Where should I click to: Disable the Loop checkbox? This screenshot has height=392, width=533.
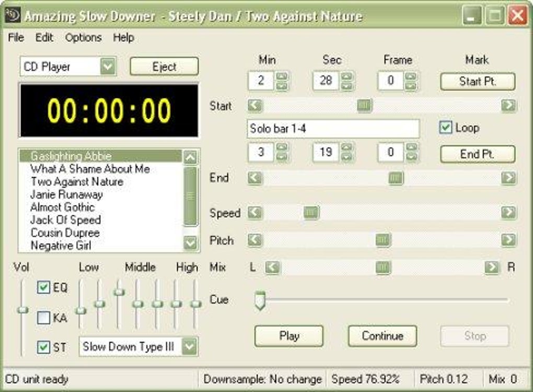pyautogui.click(x=446, y=128)
